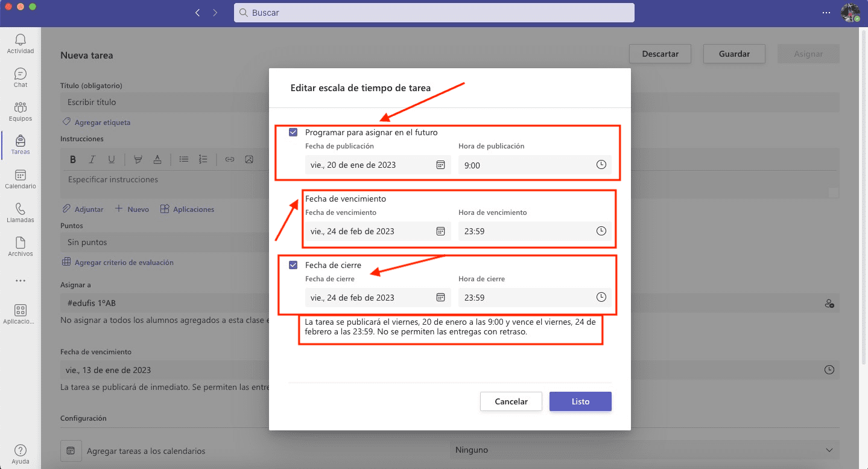Click the clock icon for Hora de cierre

tap(601, 297)
